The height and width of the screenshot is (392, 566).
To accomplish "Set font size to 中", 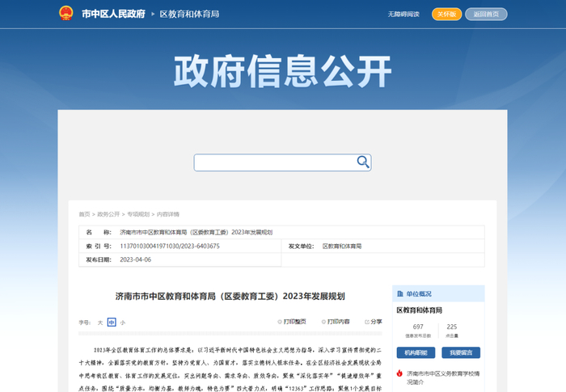I will 112,322.
